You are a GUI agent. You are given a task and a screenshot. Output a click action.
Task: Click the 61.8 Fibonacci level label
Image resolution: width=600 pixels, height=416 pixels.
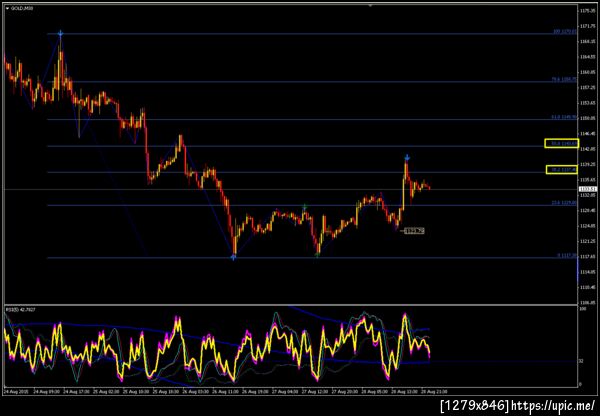tap(564, 117)
